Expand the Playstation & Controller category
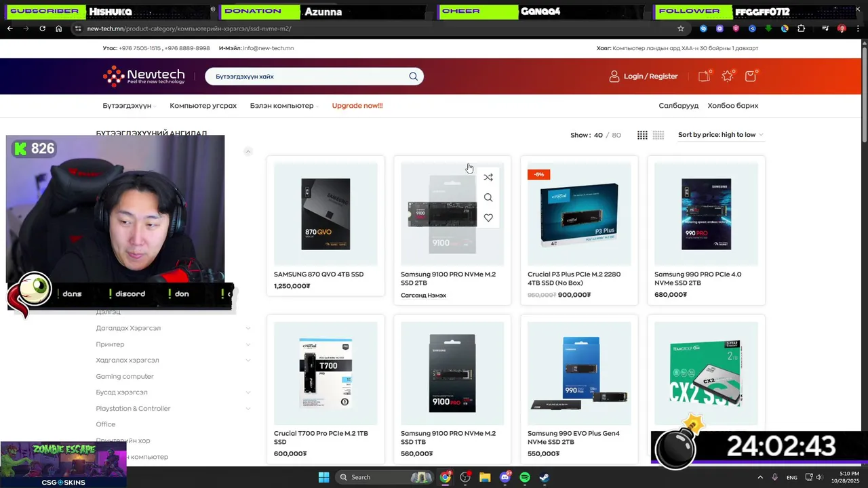 click(248, 408)
